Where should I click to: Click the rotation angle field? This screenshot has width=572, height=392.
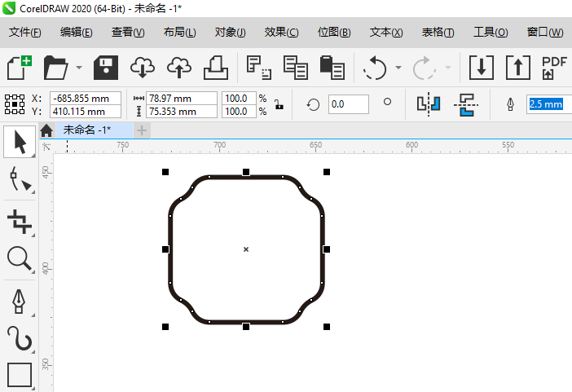tap(349, 104)
